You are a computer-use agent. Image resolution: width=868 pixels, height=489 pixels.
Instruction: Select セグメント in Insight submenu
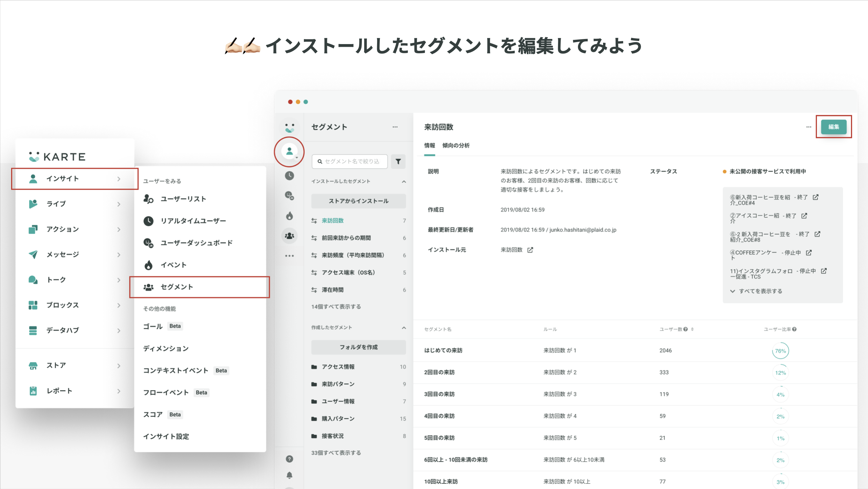click(200, 287)
